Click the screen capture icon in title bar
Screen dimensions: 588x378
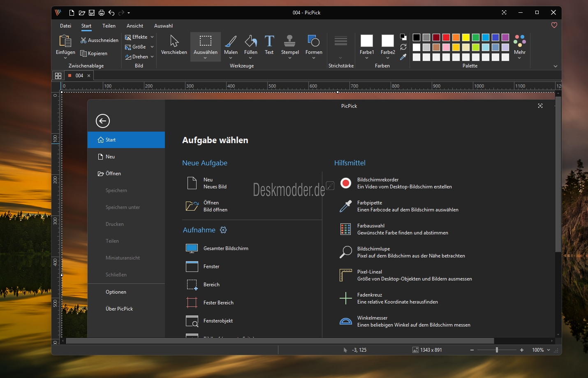pos(504,13)
